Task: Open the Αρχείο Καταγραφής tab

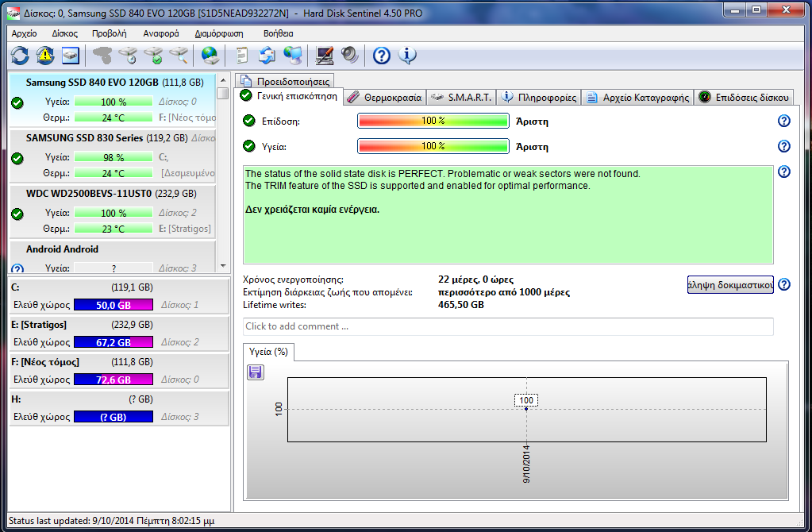Action: point(638,98)
